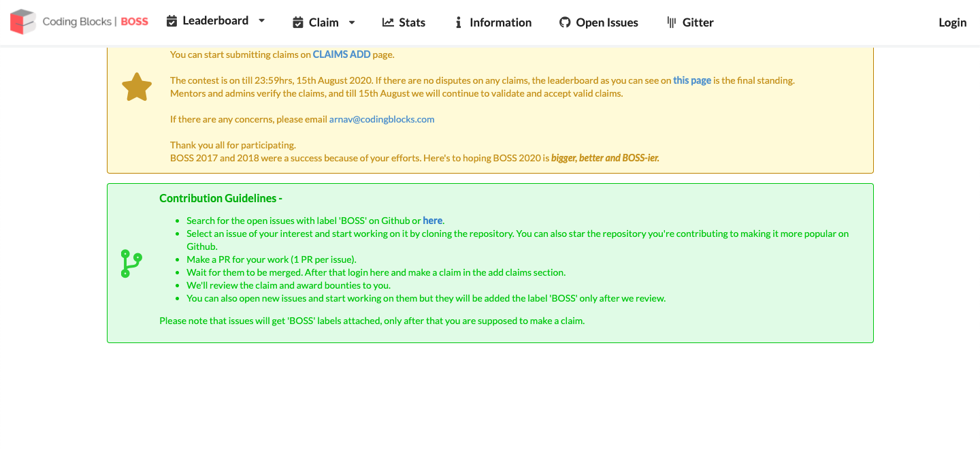Follow the 'this page' leaderboard link
Screen dimensions: 980x450
click(692, 80)
